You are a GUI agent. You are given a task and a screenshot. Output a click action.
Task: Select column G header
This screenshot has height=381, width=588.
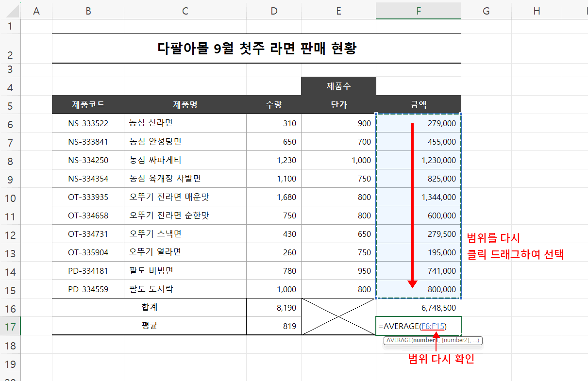(486, 11)
